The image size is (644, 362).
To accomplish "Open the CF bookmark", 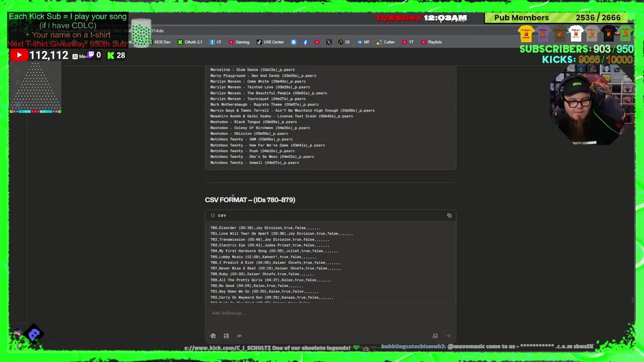I will (x=215, y=42).
